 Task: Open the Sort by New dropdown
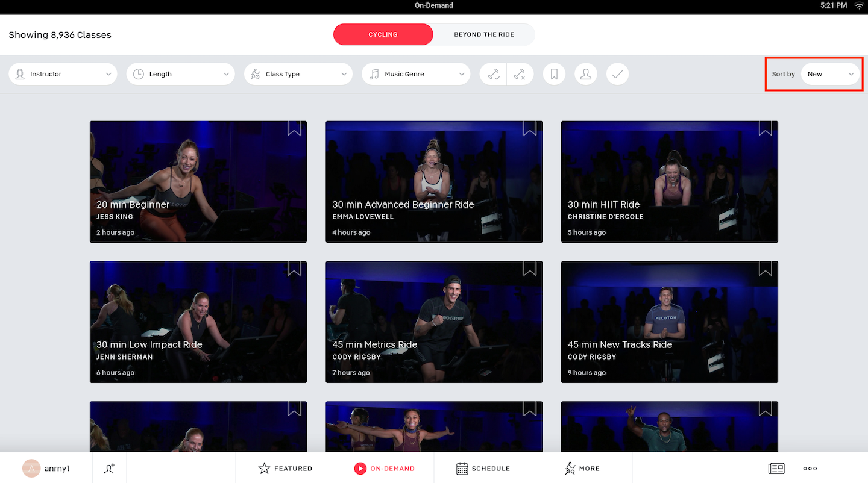[x=830, y=74]
